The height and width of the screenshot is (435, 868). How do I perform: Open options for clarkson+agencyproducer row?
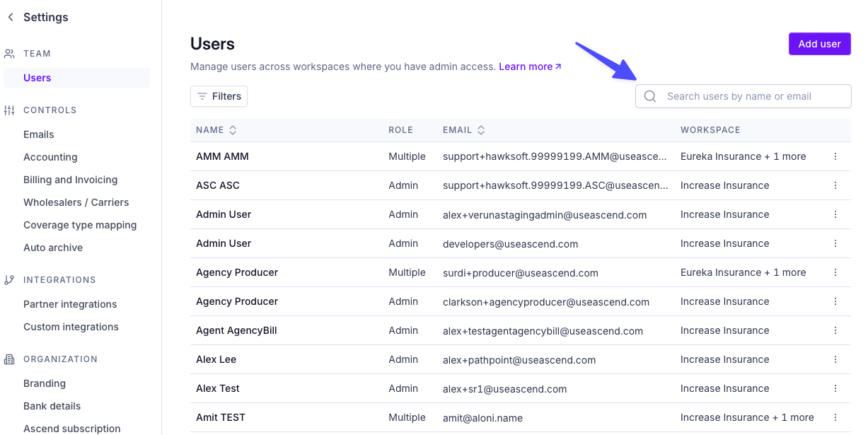click(835, 301)
